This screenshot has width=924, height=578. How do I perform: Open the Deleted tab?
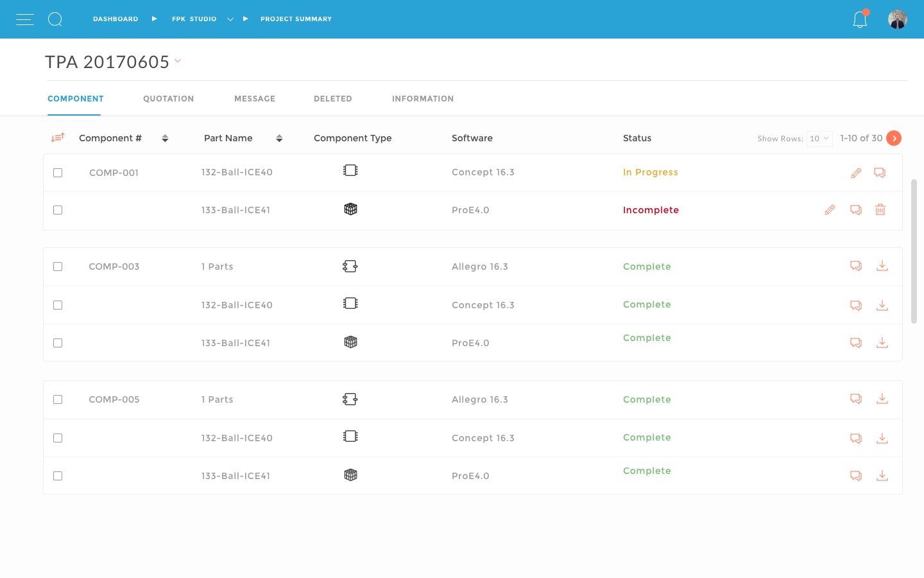[x=332, y=99]
